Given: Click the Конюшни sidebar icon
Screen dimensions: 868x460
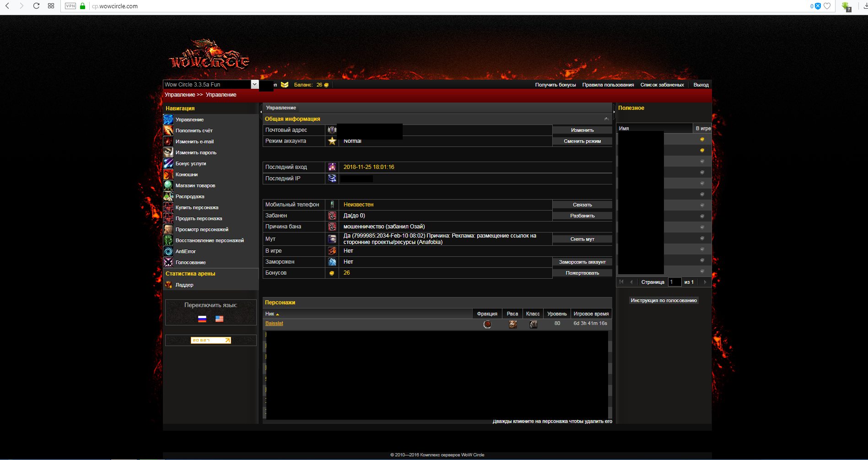Looking at the screenshot, I should point(168,174).
